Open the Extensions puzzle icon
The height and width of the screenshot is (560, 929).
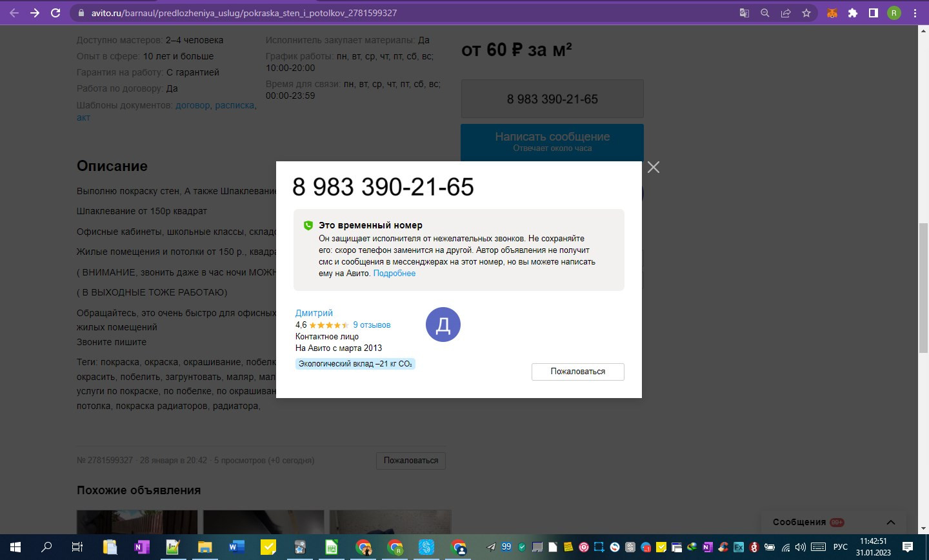pos(853,13)
